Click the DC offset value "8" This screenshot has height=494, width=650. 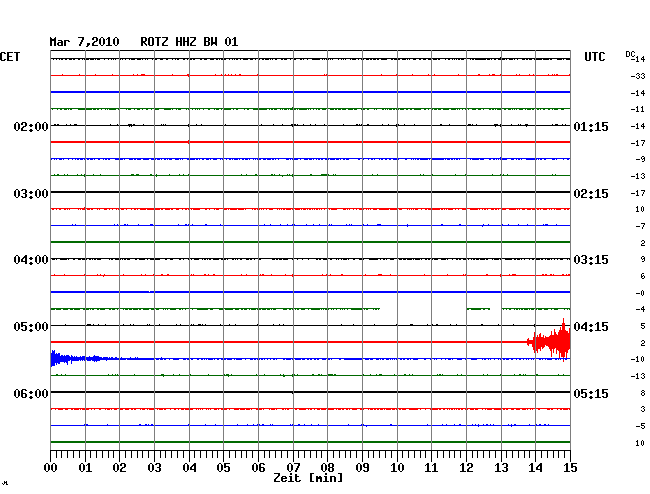[x=643, y=393]
